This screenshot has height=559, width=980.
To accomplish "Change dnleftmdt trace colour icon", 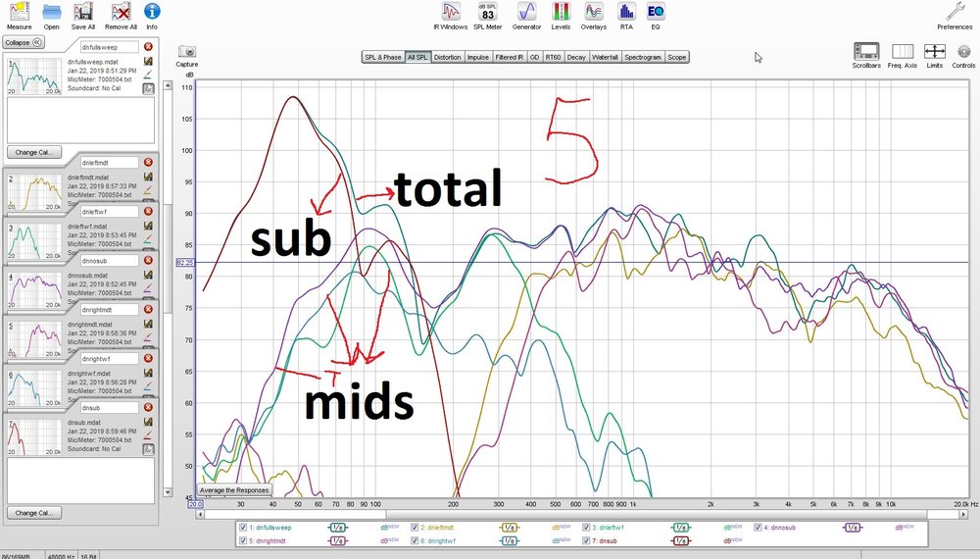I will tap(148, 189).
